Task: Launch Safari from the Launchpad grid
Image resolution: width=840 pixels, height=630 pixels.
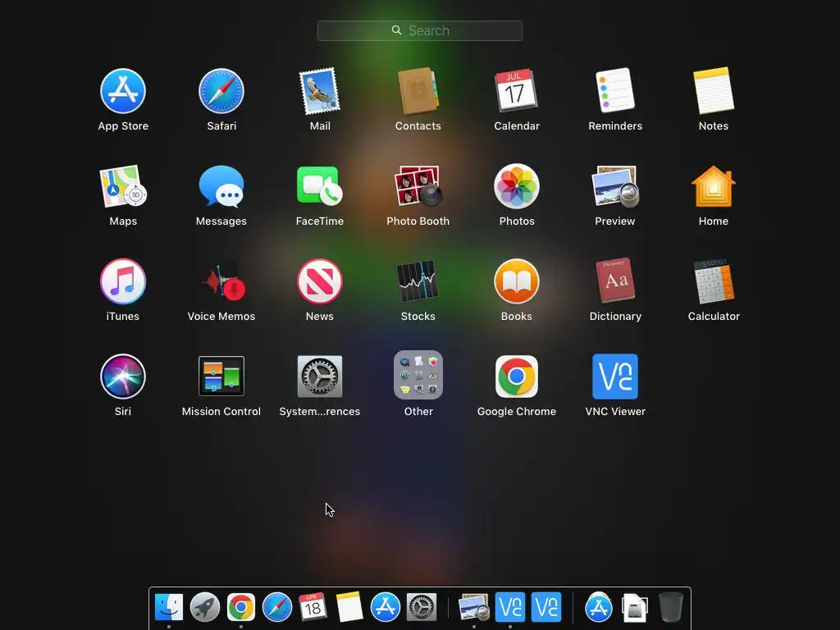Action: click(221, 91)
